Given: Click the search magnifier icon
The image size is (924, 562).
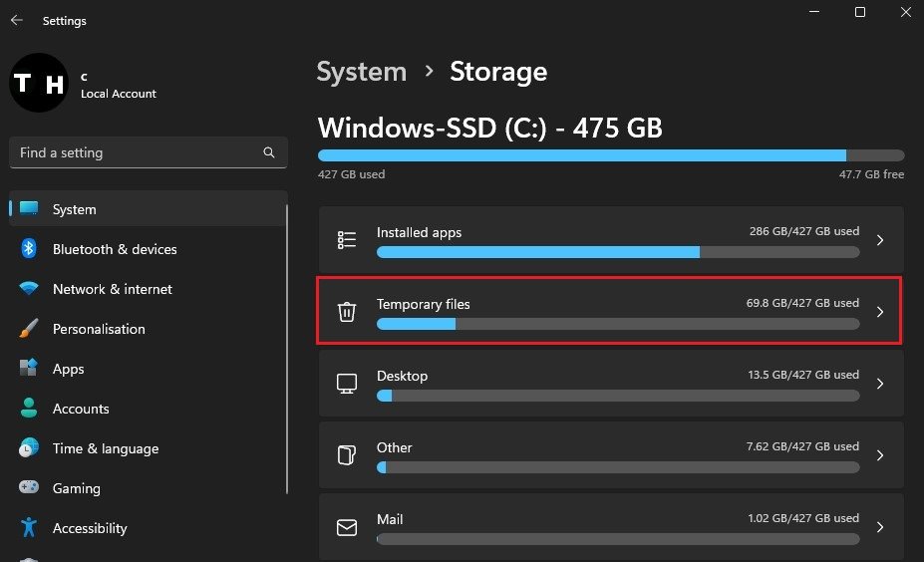Looking at the screenshot, I should (x=269, y=153).
